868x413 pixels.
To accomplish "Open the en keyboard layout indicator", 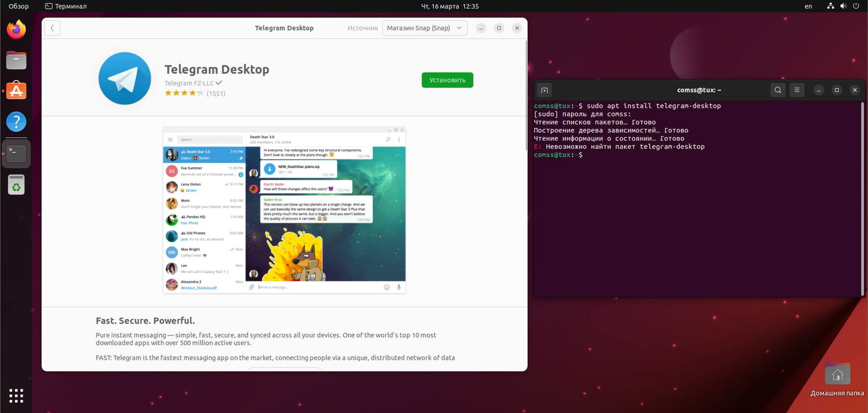I will coord(808,6).
